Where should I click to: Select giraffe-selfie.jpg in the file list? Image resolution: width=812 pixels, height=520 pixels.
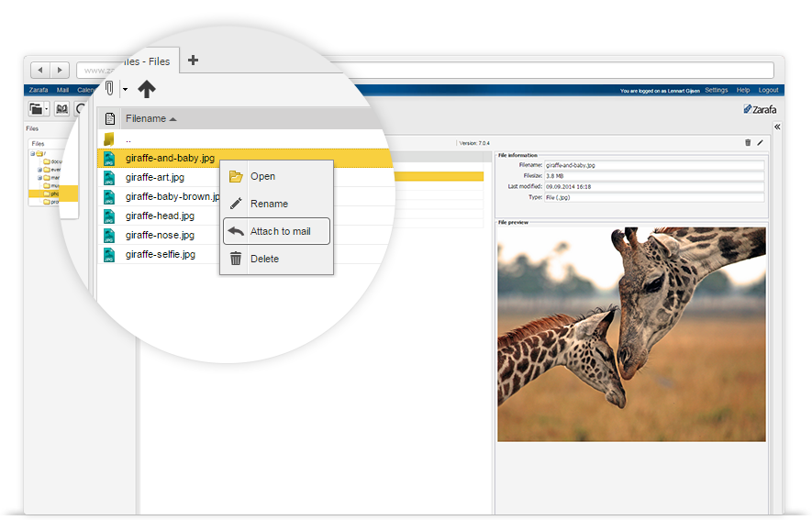pyautogui.click(x=161, y=254)
